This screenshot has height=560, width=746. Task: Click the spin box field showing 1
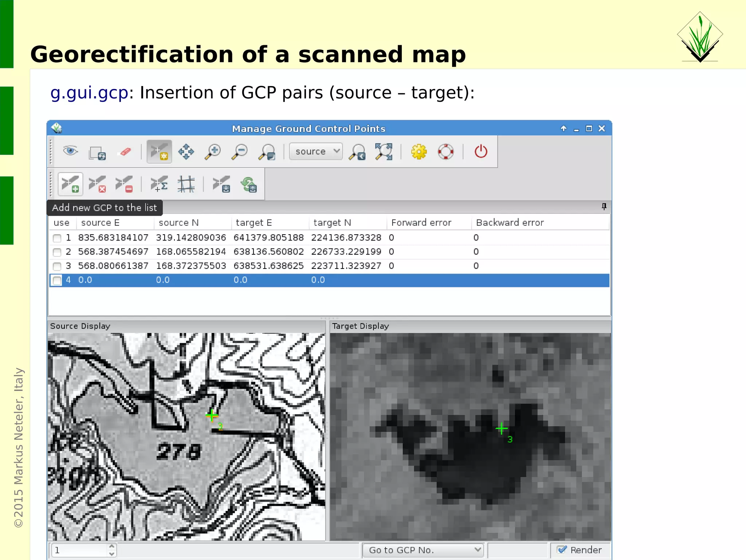click(x=79, y=550)
